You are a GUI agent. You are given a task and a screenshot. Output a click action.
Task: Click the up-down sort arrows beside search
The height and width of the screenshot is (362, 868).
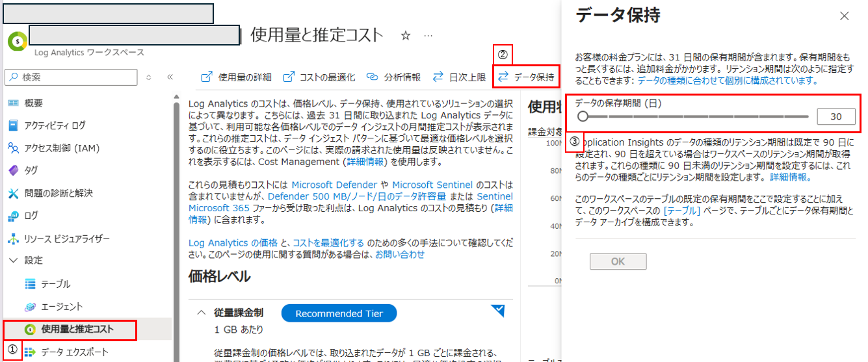pos(149,77)
